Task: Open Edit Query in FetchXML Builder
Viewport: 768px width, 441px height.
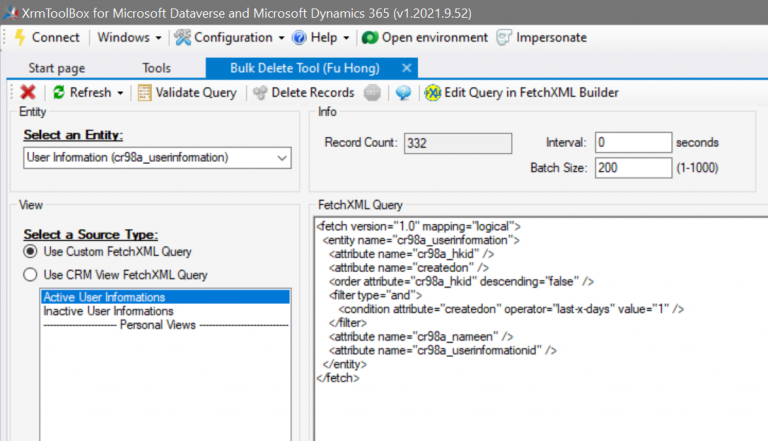Action: pyautogui.click(x=522, y=93)
